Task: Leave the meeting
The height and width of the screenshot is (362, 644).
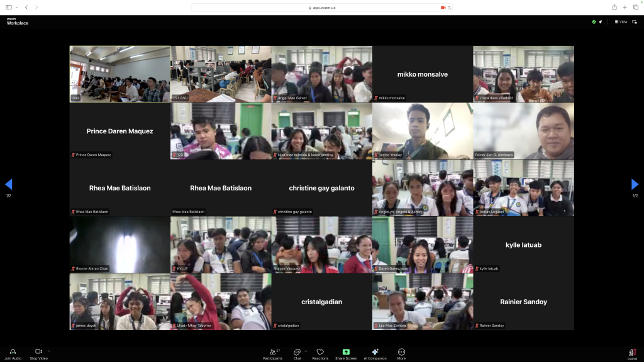Action: point(632,353)
